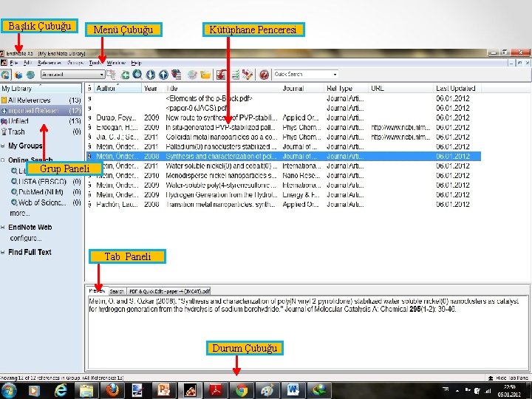
Task: Create a New Reference with green plus icon
Action: click(x=125, y=75)
